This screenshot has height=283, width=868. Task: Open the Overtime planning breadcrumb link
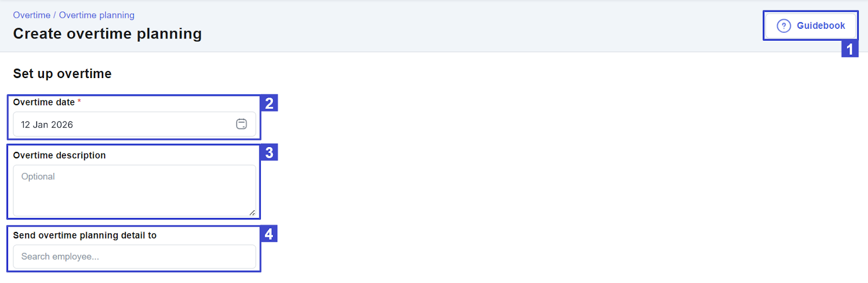click(97, 15)
